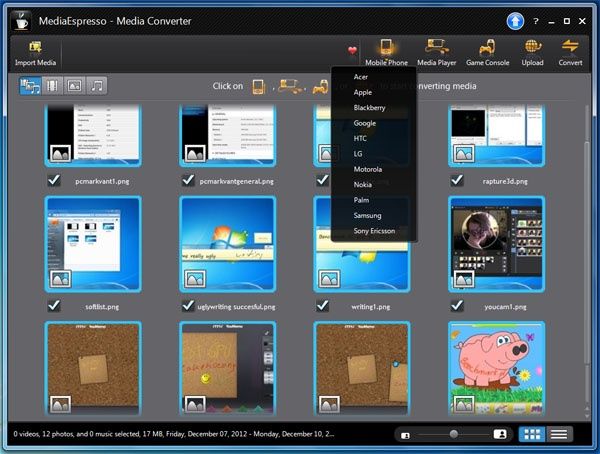Filter library to music only
The height and width of the screenshot is (454, 600).
(x=97, y=85)
